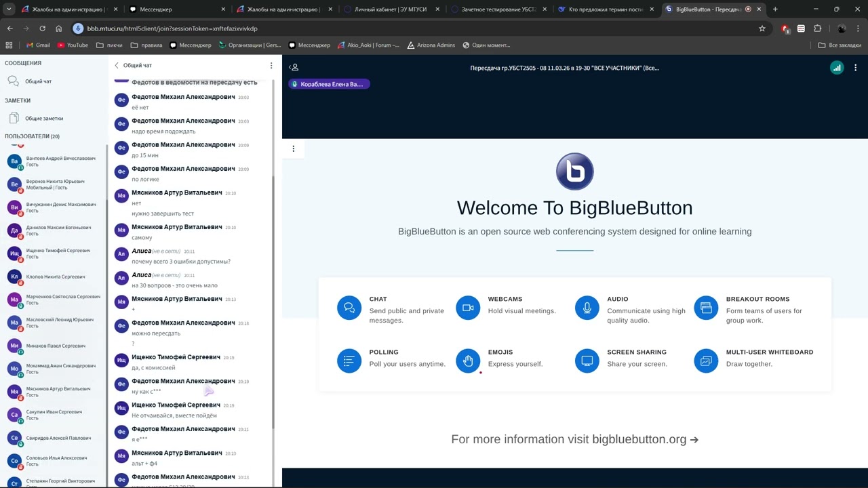Open the BigBlueButton options three-dot menu

coord(856,68)
